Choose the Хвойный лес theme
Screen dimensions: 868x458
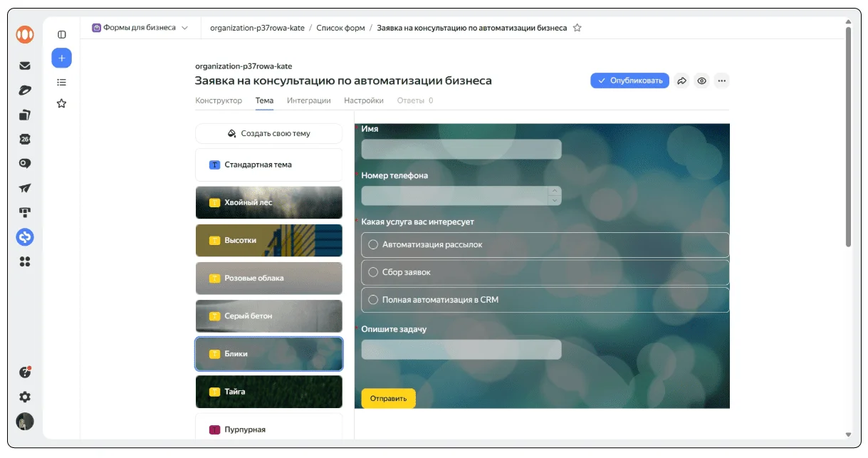[269, 202]
